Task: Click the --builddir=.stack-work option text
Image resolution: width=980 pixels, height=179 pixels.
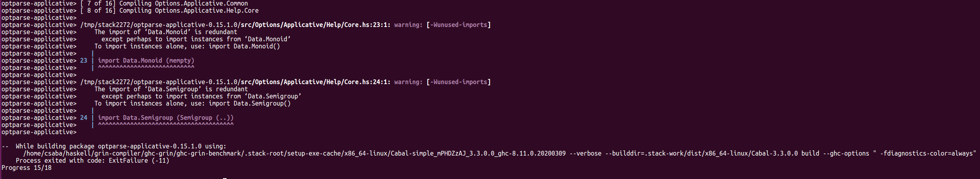Action: coord(701,154)
